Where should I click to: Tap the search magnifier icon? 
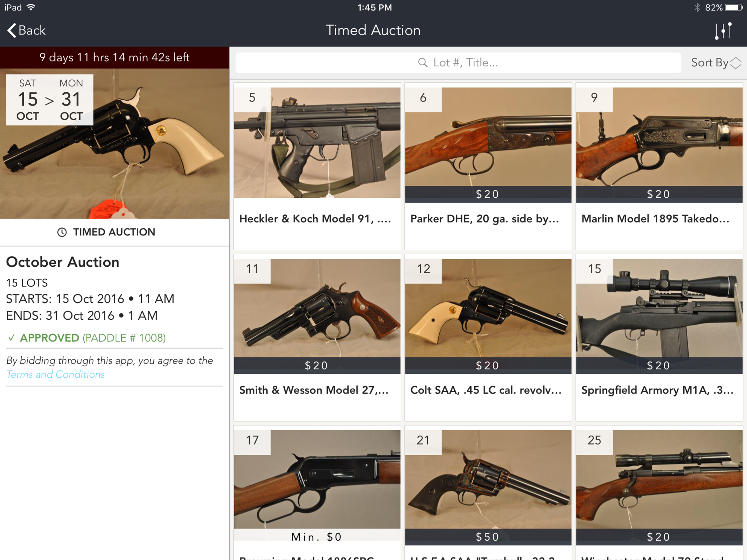[x=422, y=63]
